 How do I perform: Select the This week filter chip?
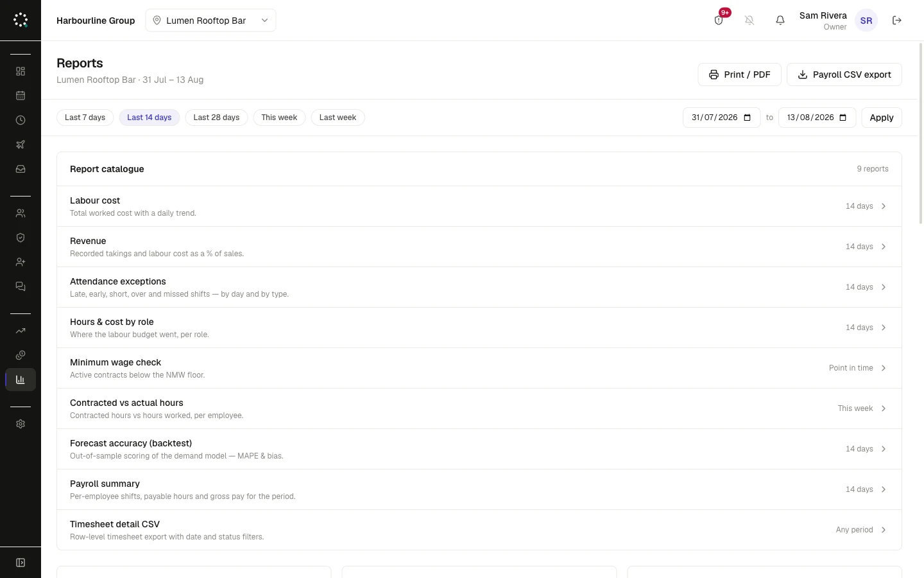279,118
